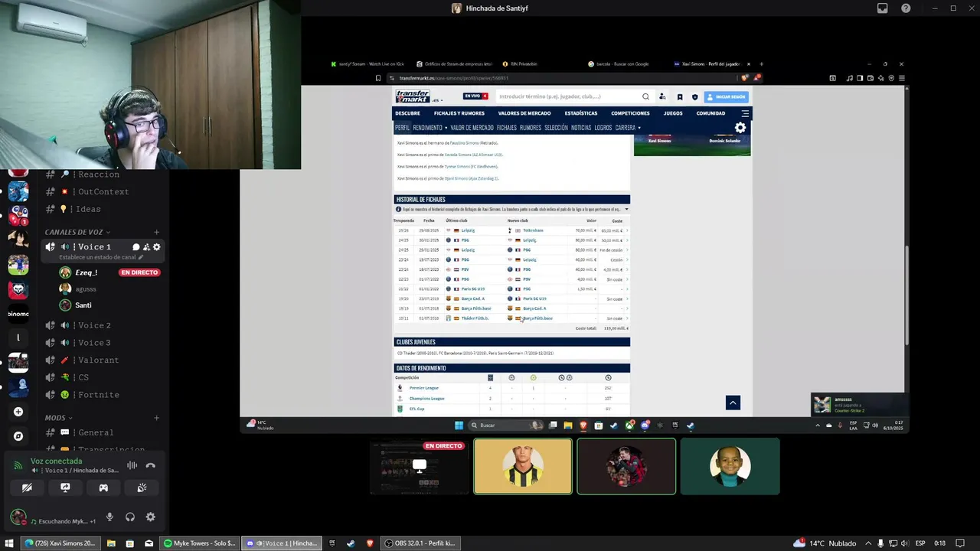This screenshot has width=980, height=551.
Task: Turn on camera in Discord
Action: pos(27,487)
